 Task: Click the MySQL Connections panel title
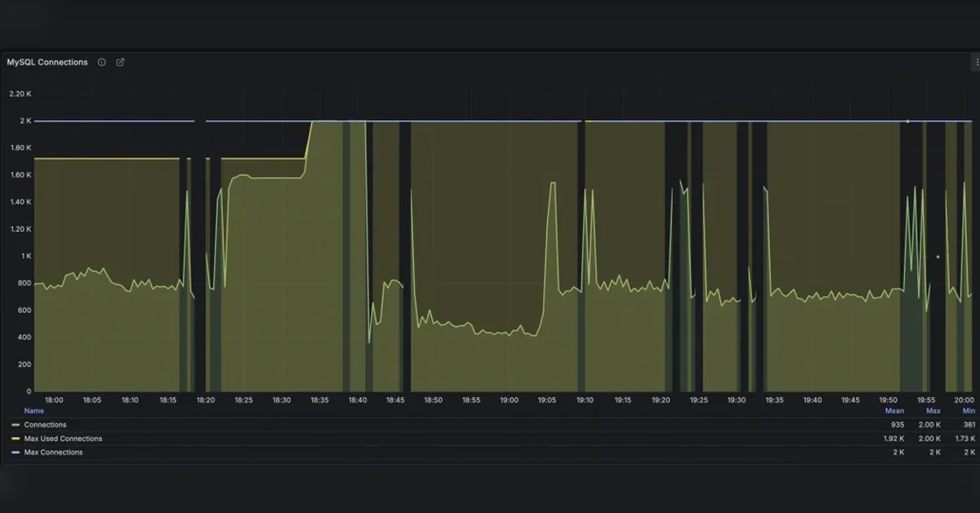pos(47,62)
